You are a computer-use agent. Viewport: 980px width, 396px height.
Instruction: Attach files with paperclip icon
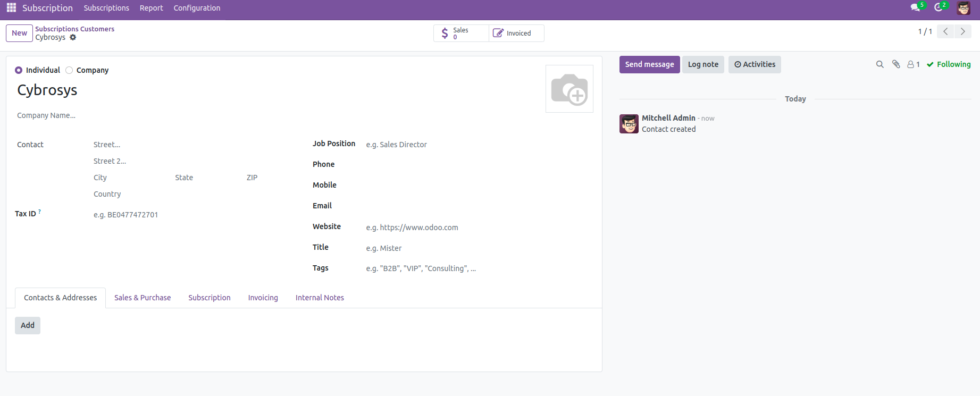coord(896,64)
